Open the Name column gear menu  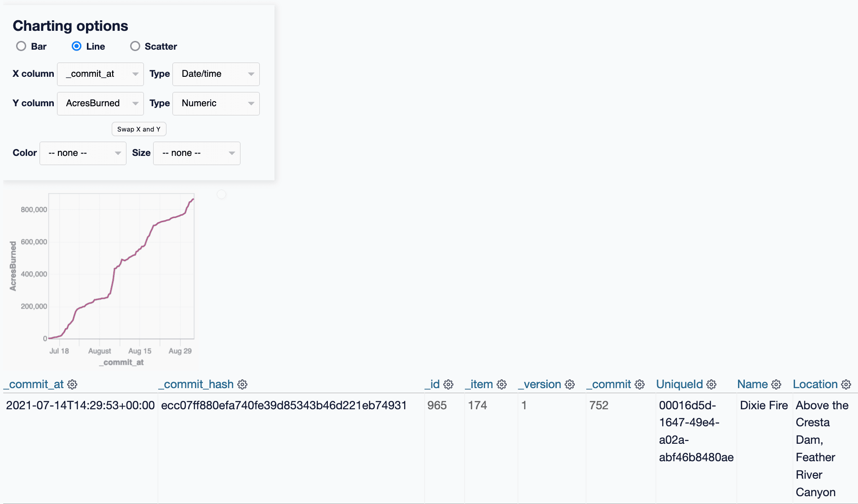776,384
